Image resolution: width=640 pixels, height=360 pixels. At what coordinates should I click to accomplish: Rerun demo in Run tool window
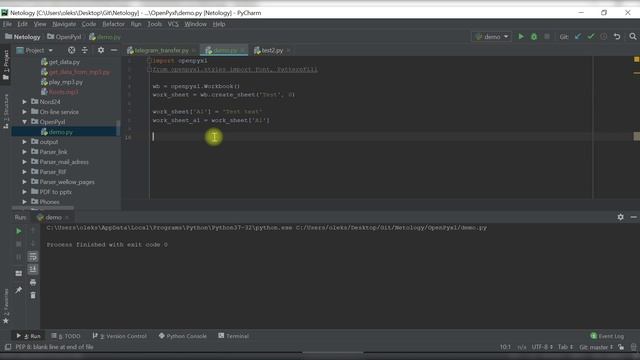point(18,231)
